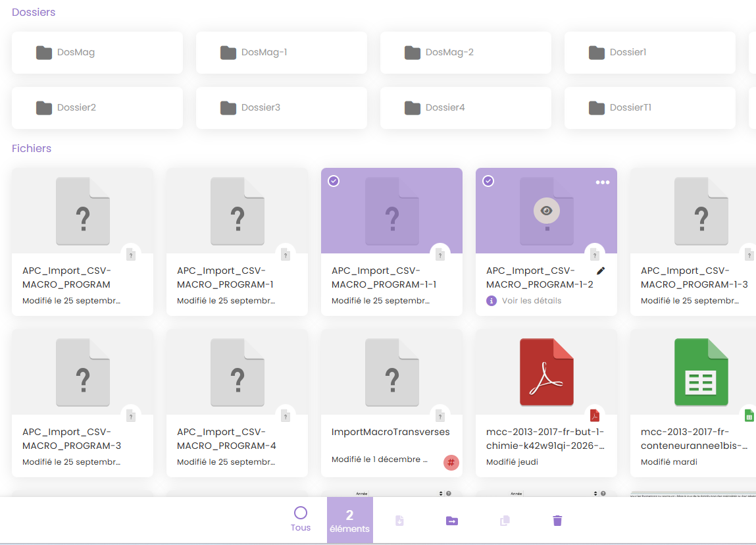
Task: Click the download icon in bottom bar
Action: pyautogui.click(x=399, y=521)
